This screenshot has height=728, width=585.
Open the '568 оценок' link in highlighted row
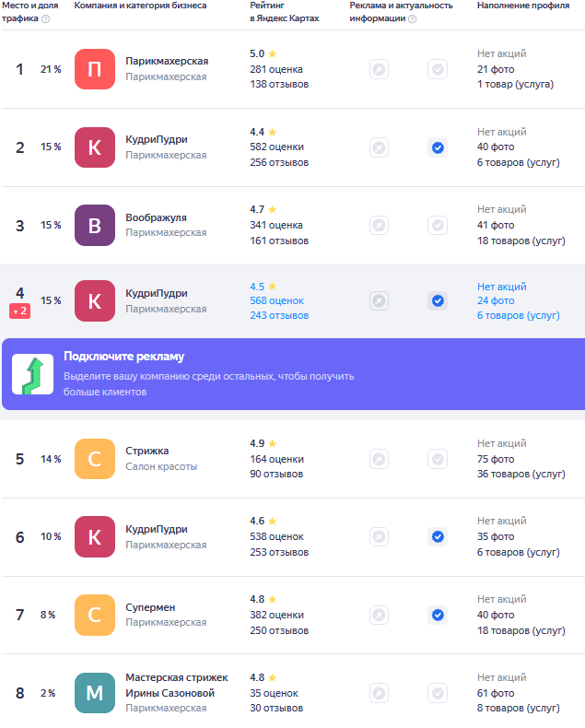point(276,300)
